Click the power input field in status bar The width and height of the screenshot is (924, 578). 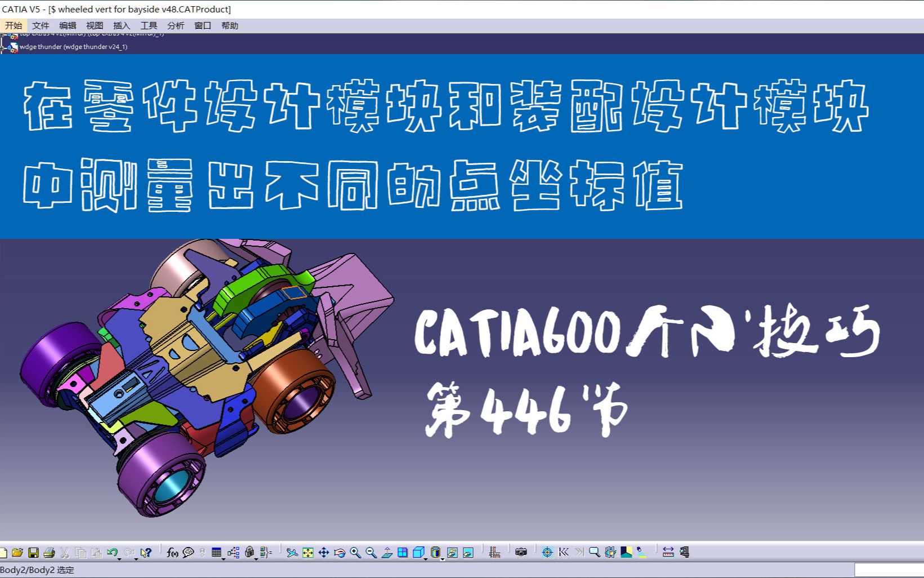point(889,570)
